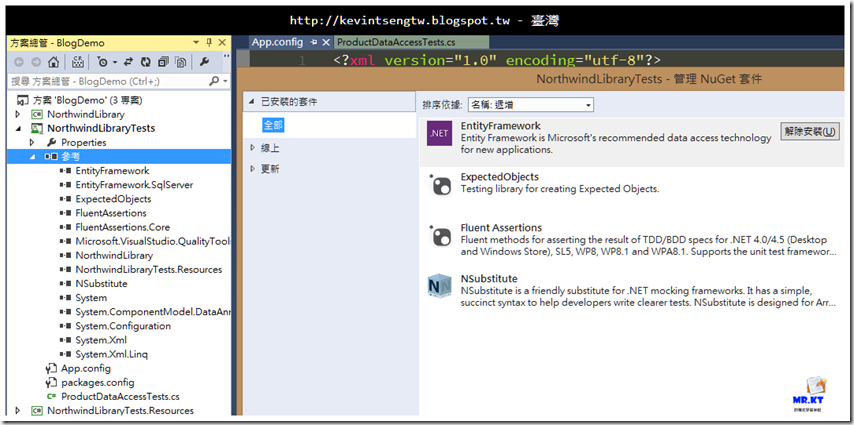This screenshot has width=854, height=425.
Task: Click the 解除安裝 uninstall button
Action: point(810,131)
